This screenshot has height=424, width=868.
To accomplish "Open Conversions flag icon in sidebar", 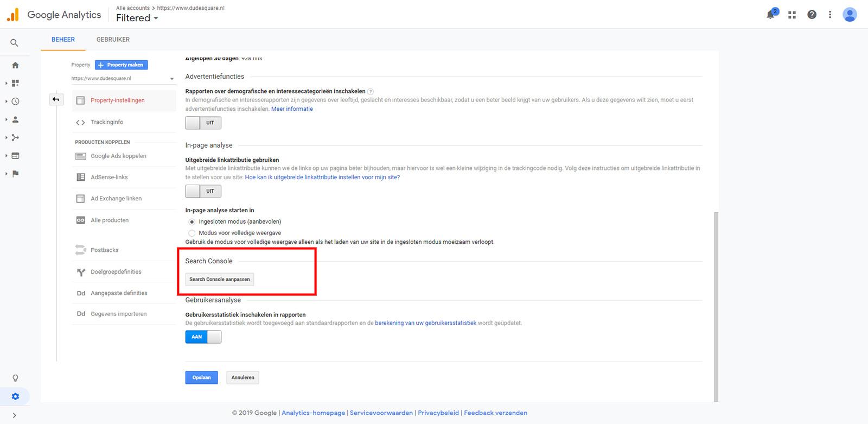I will [x=15, y=174].
